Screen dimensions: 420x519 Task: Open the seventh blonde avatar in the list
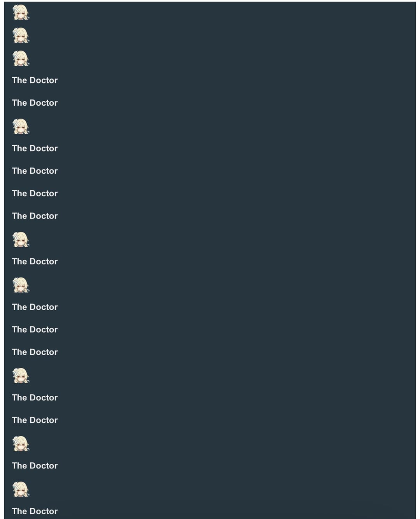coord(21,376)
